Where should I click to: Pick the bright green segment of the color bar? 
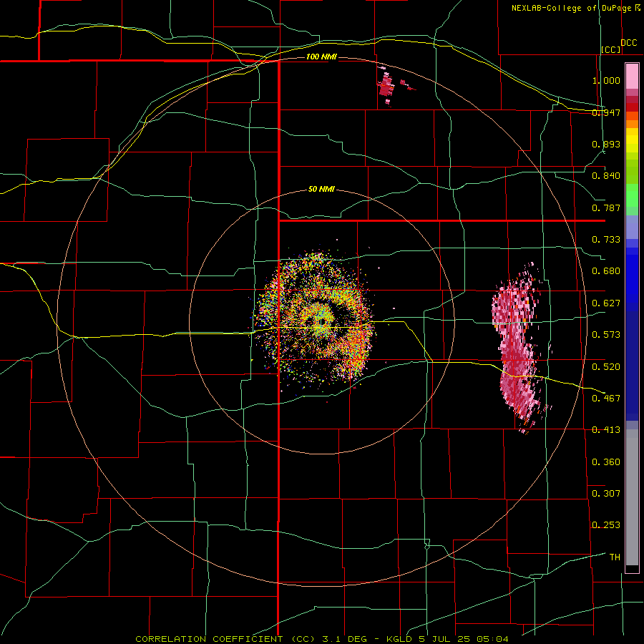click(632, 195)
